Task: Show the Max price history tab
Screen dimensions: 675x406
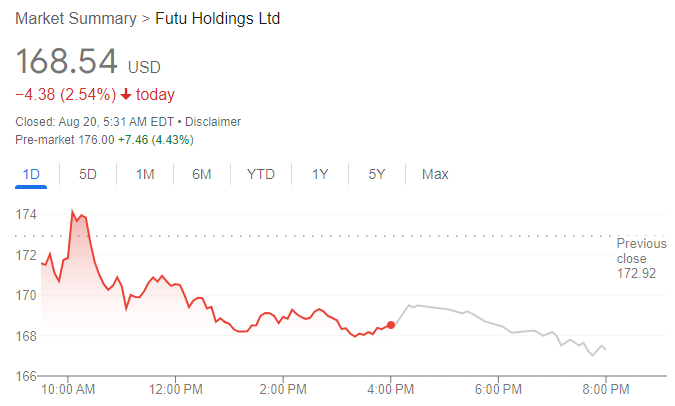Action: point(435,174)
